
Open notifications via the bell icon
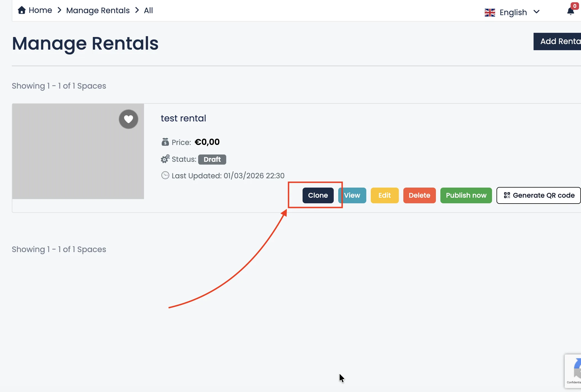pos(571,11)
